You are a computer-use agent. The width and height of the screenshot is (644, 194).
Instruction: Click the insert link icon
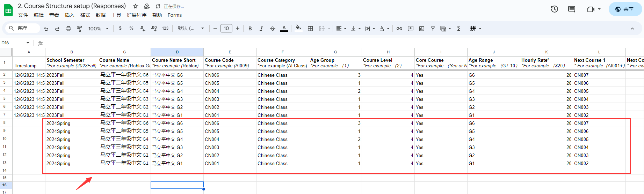(399, 29)
